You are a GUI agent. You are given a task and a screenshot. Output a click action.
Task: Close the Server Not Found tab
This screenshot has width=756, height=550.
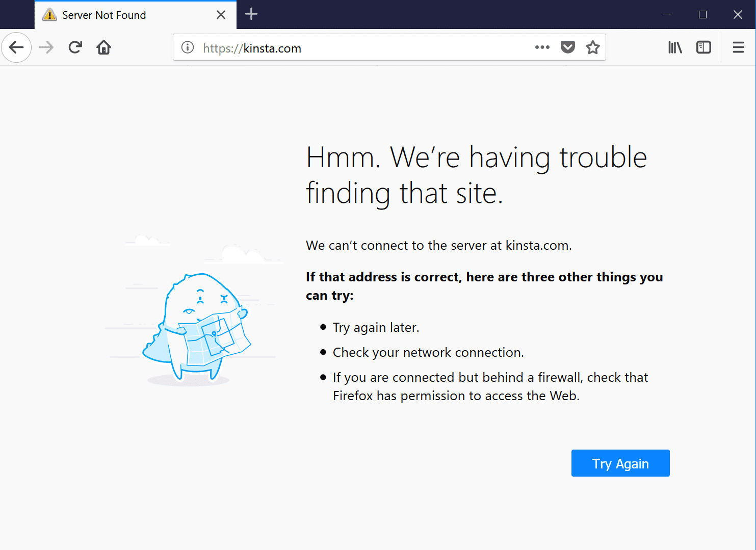point(221,15)
